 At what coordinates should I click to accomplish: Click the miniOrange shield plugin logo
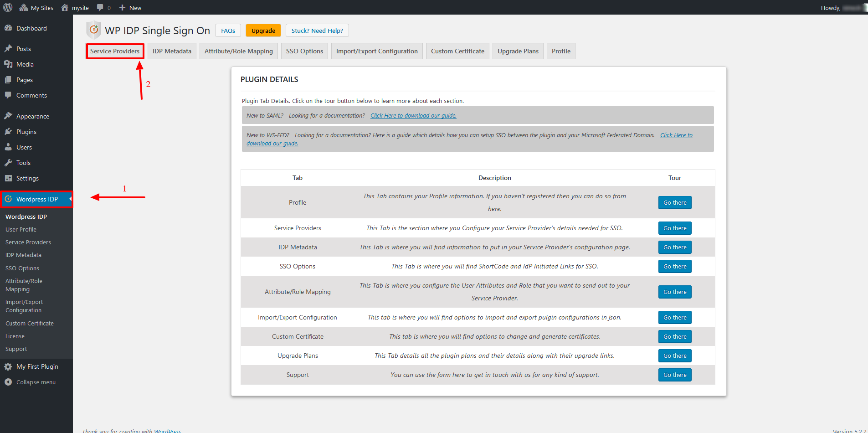click(x=93, y=30)
